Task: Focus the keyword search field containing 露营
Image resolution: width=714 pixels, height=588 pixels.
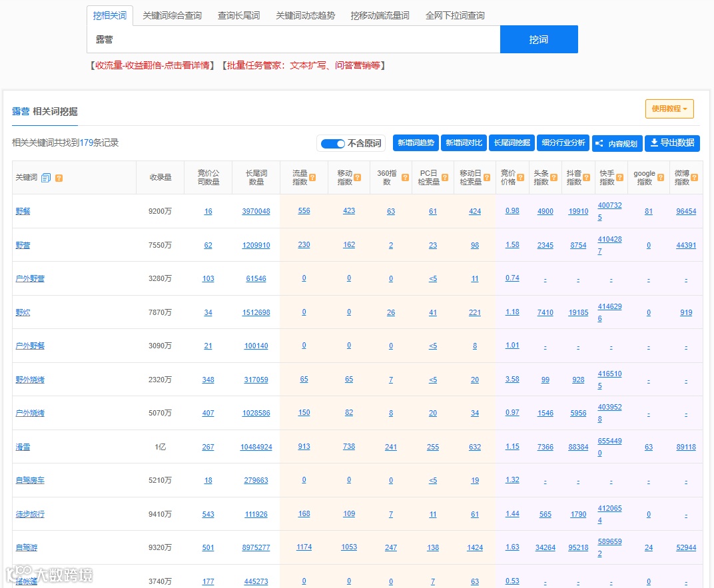Action: coord(294,39)
